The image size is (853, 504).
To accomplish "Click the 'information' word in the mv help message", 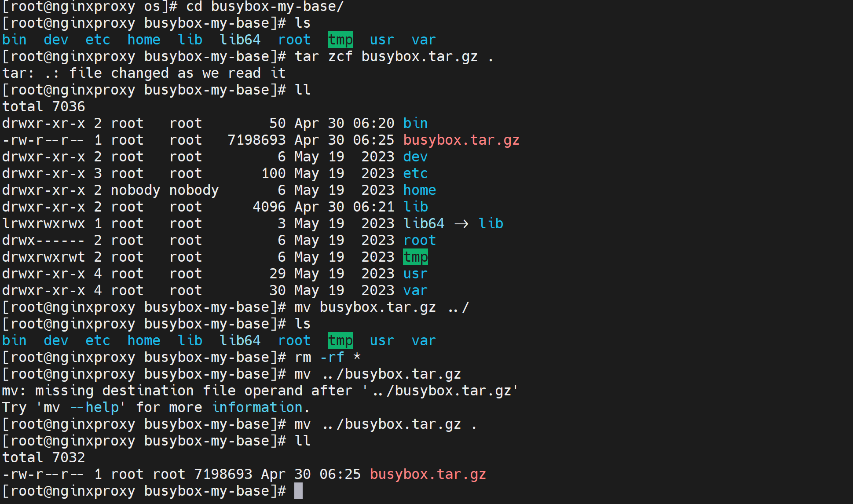I will coord(257,407).
